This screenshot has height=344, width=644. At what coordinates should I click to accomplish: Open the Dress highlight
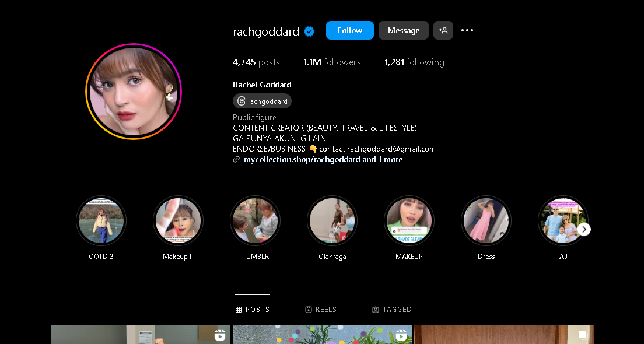click(487, 221)
